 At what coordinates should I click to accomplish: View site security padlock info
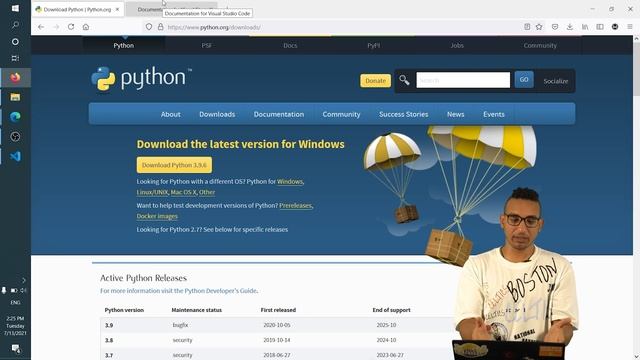160,27
